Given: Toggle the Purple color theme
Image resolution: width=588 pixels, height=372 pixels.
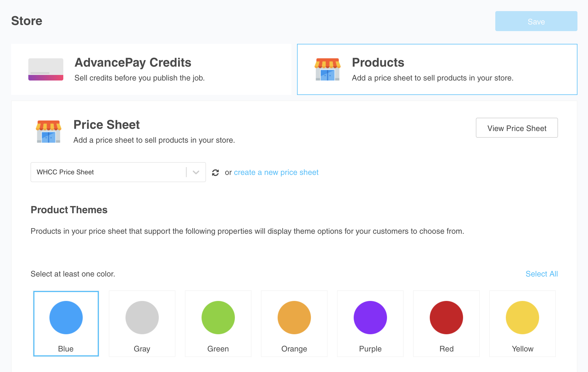Looking at the screenshot, I should [370, 317].
